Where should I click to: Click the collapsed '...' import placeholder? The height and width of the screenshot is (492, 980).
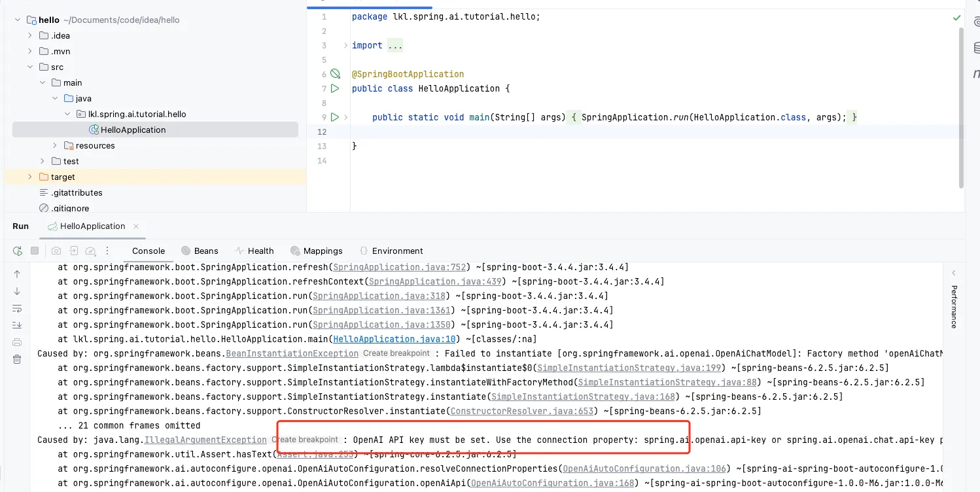coord(395,45)
